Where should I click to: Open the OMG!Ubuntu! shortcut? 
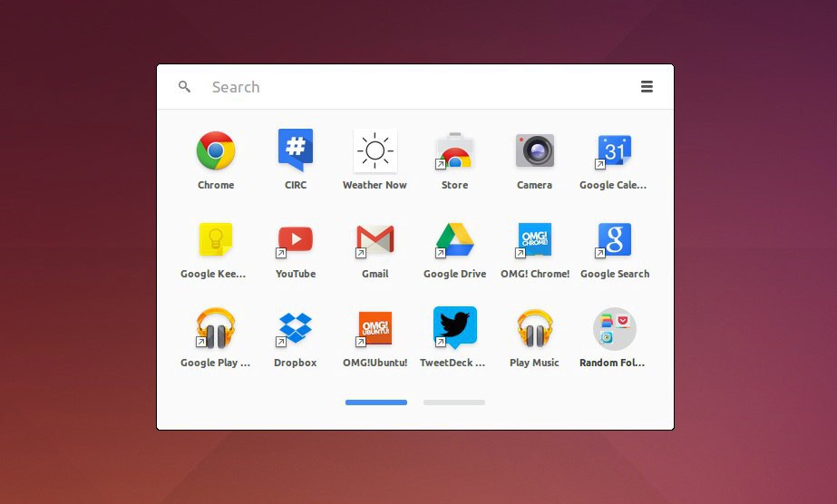click(x=375, y=328)
